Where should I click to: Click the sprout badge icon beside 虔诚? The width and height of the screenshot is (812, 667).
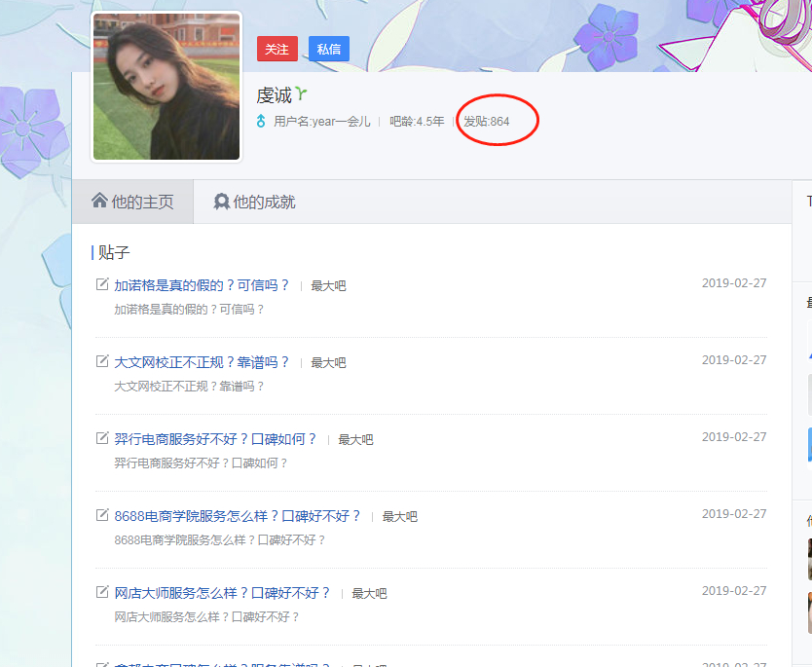click(302, 93)
